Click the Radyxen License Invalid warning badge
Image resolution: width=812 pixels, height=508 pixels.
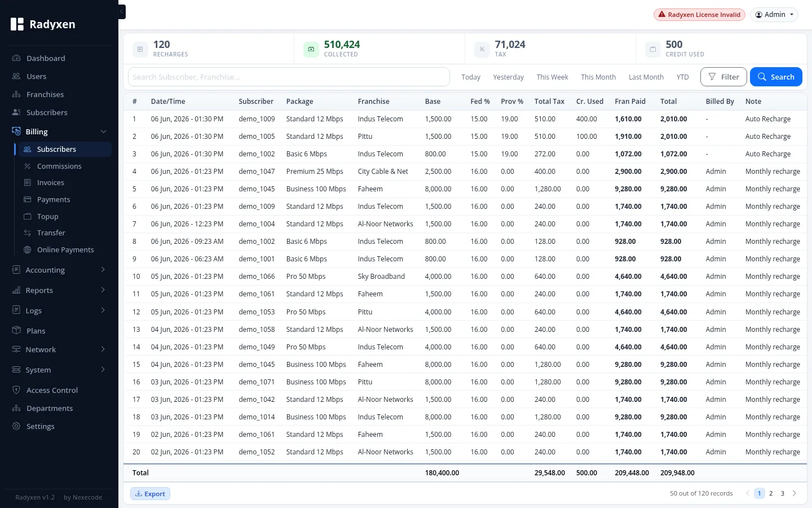699,15
